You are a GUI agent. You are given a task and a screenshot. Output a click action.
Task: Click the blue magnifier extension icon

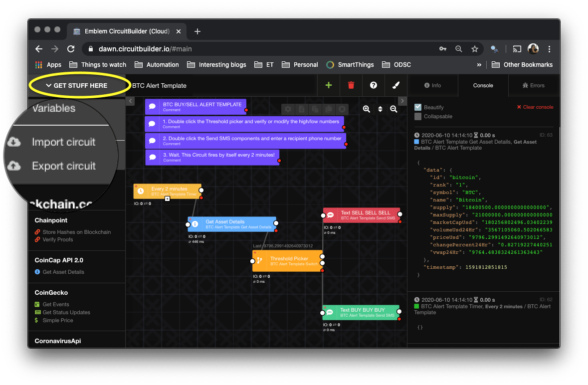[x=495, y=49]
